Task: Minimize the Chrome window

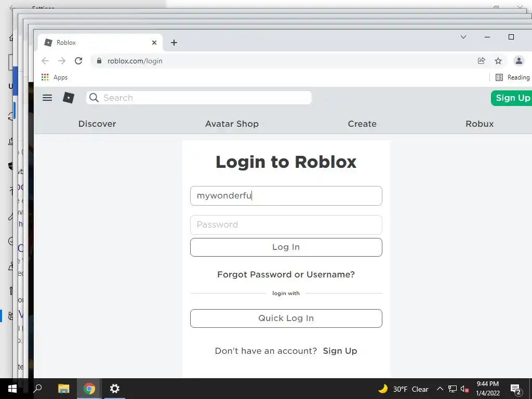Action: click(487, 37)
